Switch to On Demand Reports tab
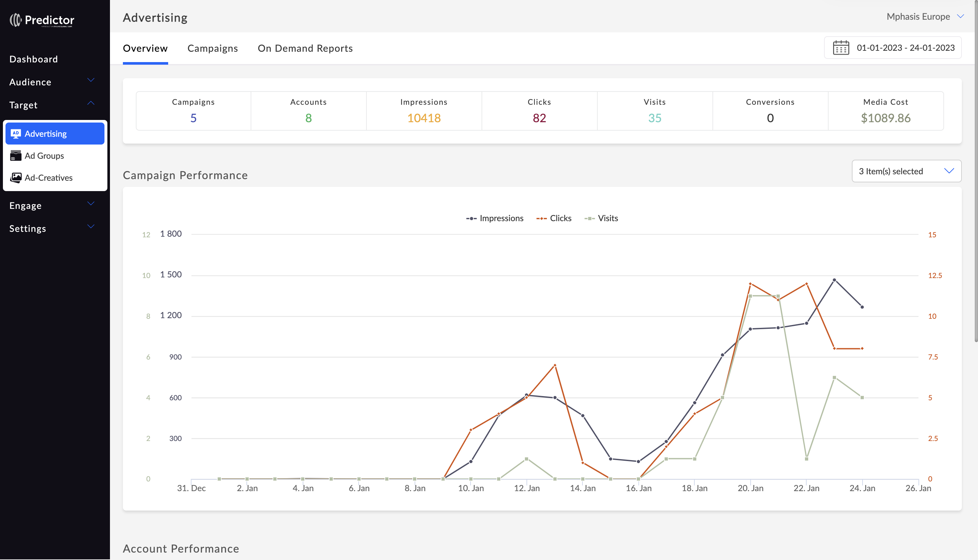978x560 pixels. [305, 48]
